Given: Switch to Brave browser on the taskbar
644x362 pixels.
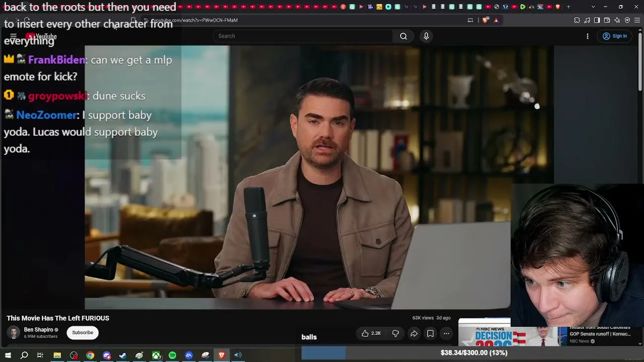Looking at the screenshot, I should pos(221,355).
